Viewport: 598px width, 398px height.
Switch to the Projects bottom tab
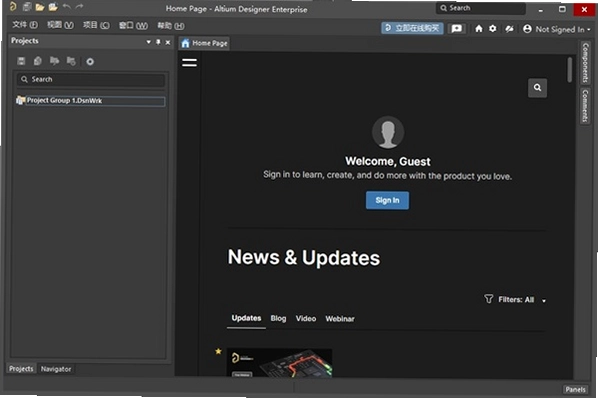pos(21,369)
